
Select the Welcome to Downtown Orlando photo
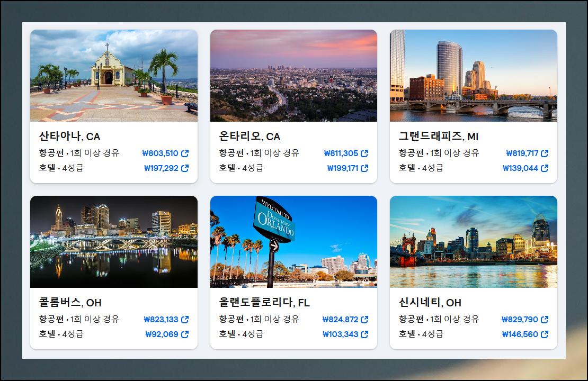(x=293, y=242)
